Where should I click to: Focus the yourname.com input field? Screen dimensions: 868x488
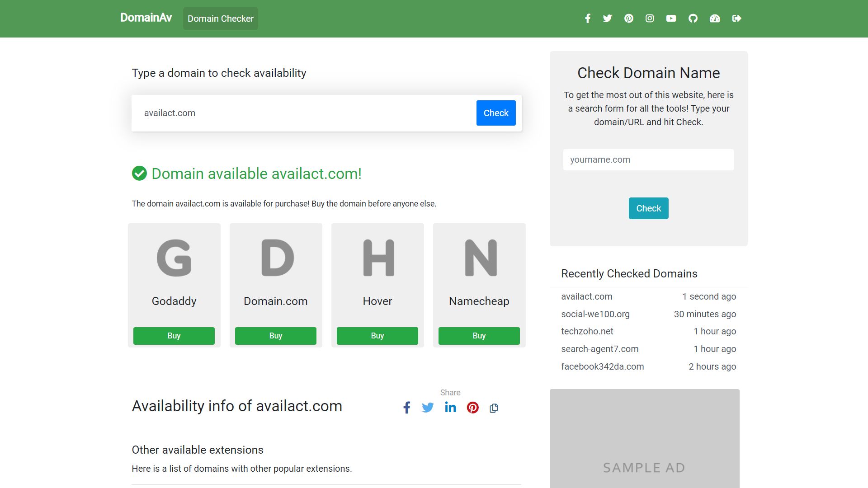click(648, 160)
